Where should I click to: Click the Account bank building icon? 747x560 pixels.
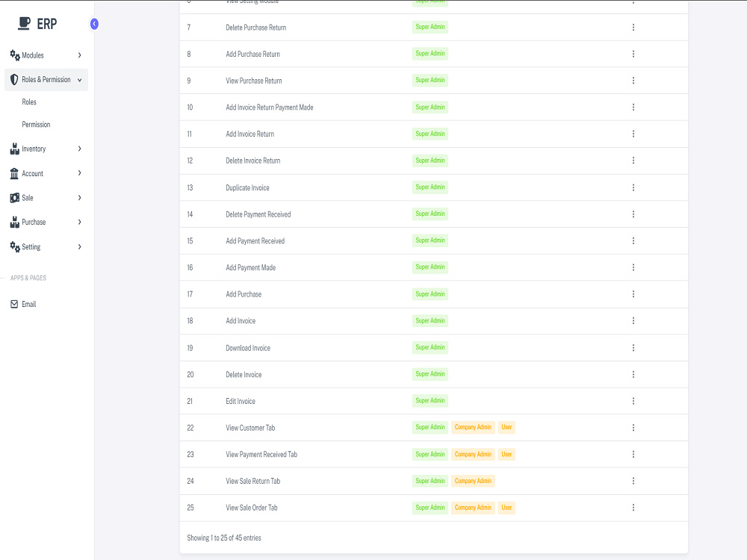[14, 173]
